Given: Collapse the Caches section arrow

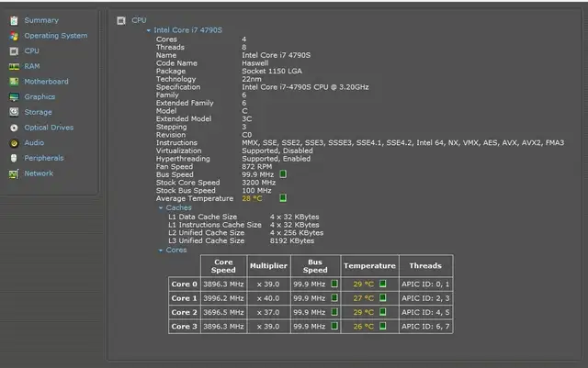Looking at the screenshot, I should coord(161,208).
